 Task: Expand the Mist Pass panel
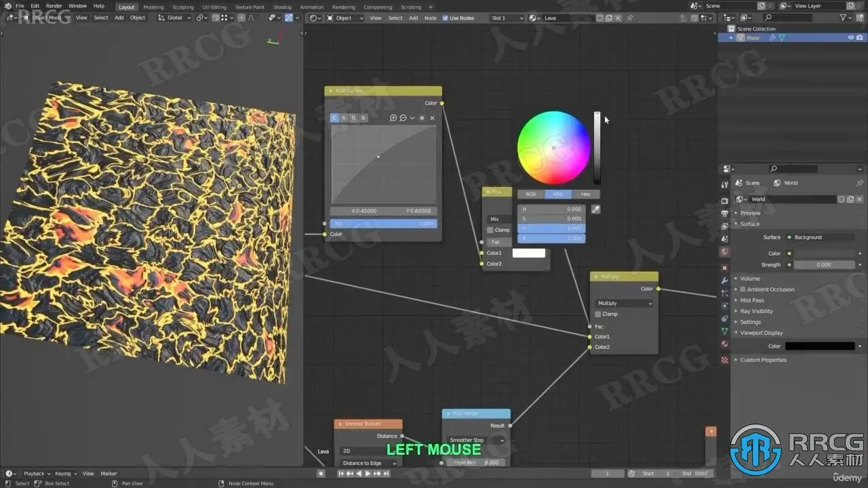point(751,300)
